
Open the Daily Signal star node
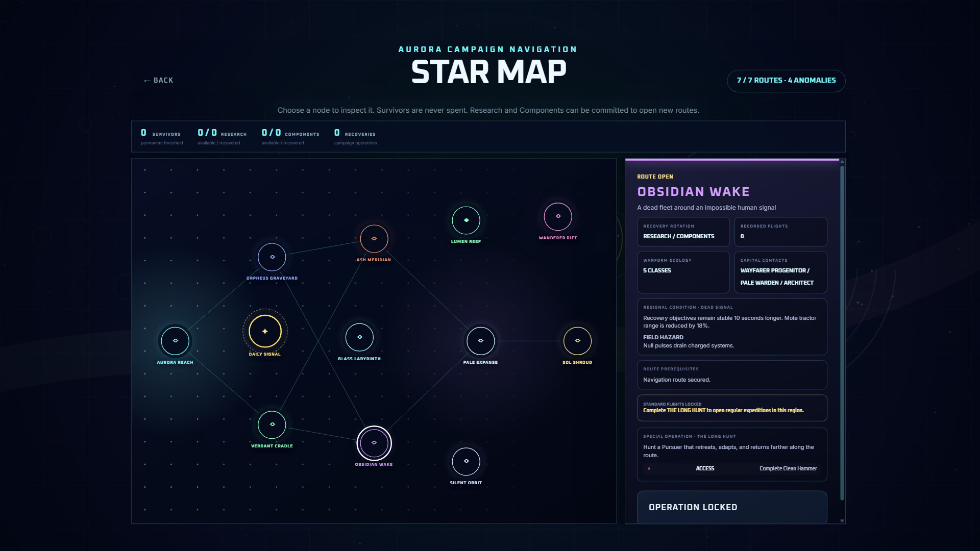265,331
